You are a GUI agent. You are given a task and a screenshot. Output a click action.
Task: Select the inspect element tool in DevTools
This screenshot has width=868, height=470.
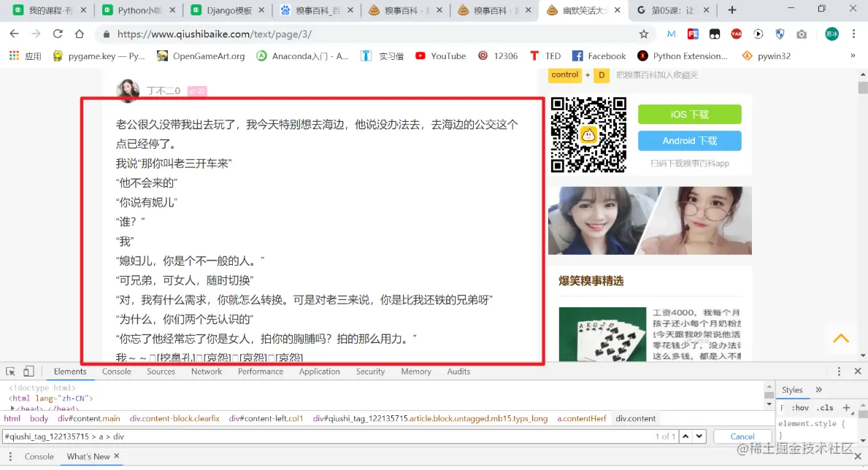pos(10,371)
